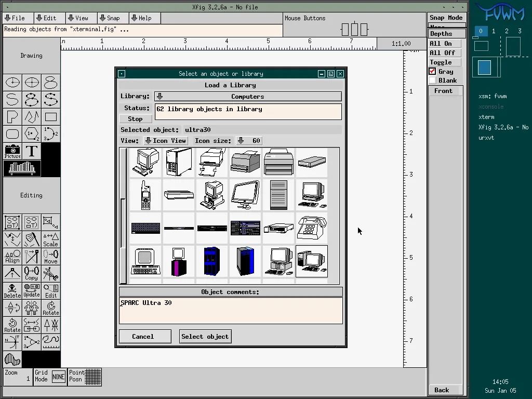Open the Icon View selector

165,140
